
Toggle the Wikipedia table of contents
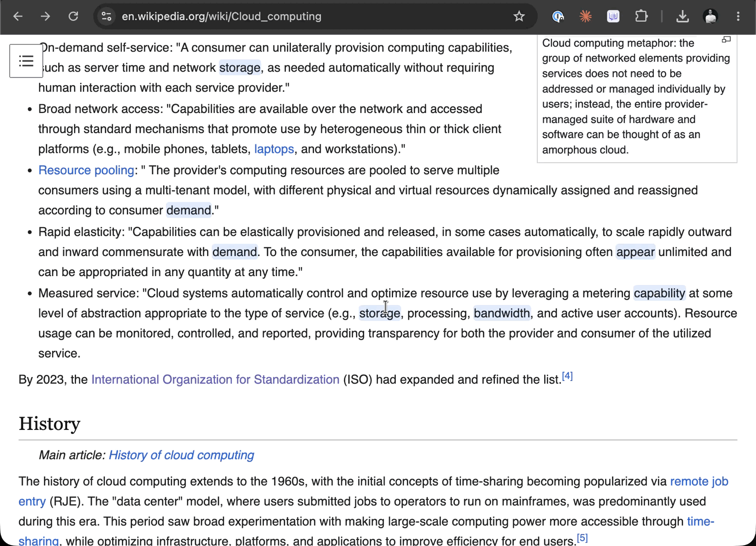point(26,61)
